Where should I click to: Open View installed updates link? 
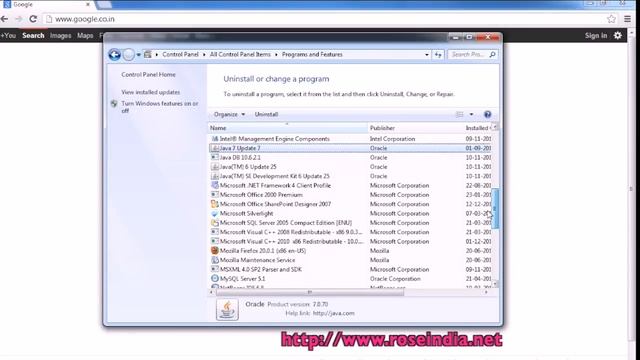(151, 92)
